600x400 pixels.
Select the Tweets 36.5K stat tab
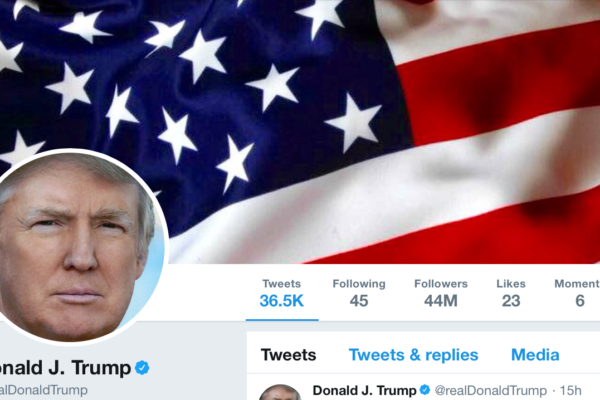(x=282, y=294)
